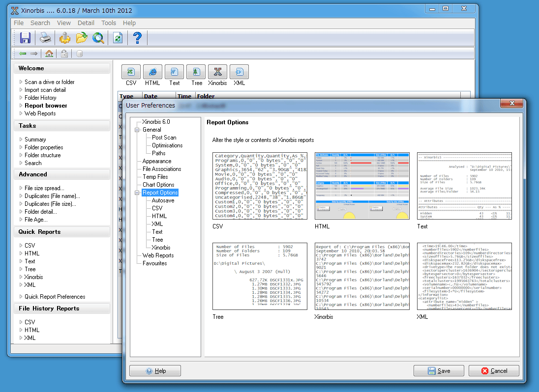Click the Text report icon button
This screenshot has height=392, width=539.
click(174, 72)
